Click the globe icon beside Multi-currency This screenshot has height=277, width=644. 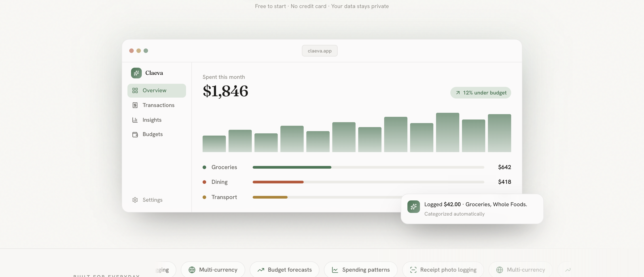coord(192,270)
